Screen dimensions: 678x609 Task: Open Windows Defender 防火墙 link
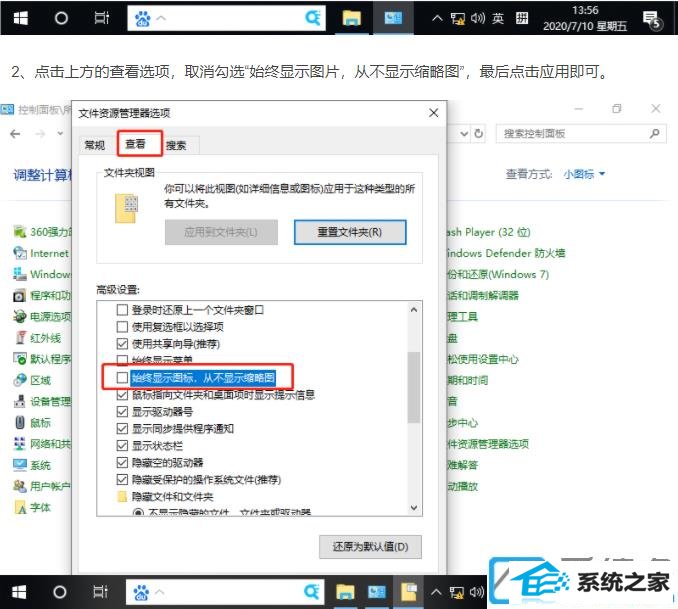(x=506, y=253)
